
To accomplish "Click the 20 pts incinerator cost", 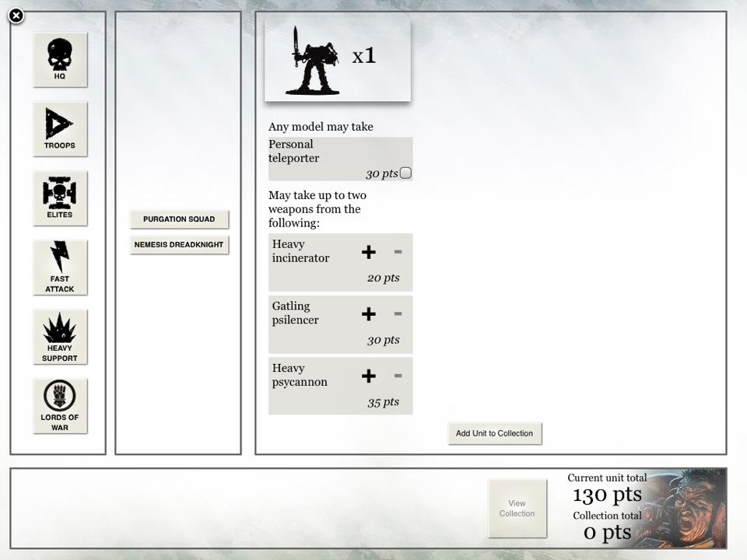I will point(384,278).
